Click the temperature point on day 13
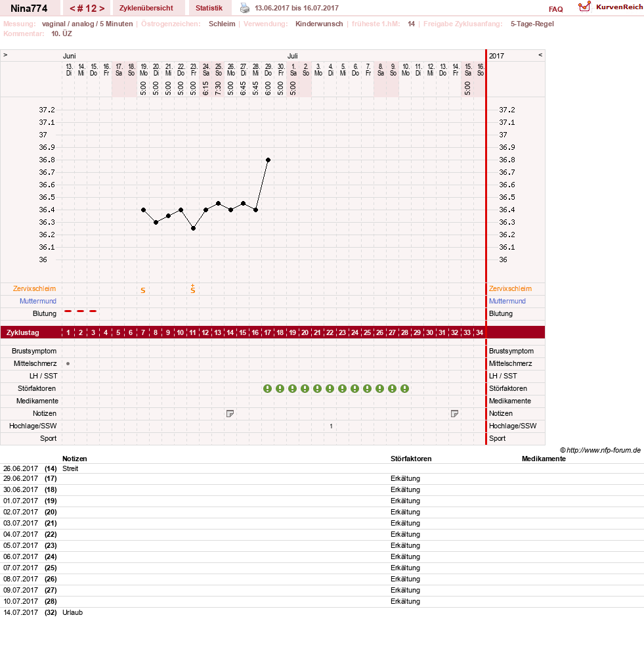 click(218, 204)
